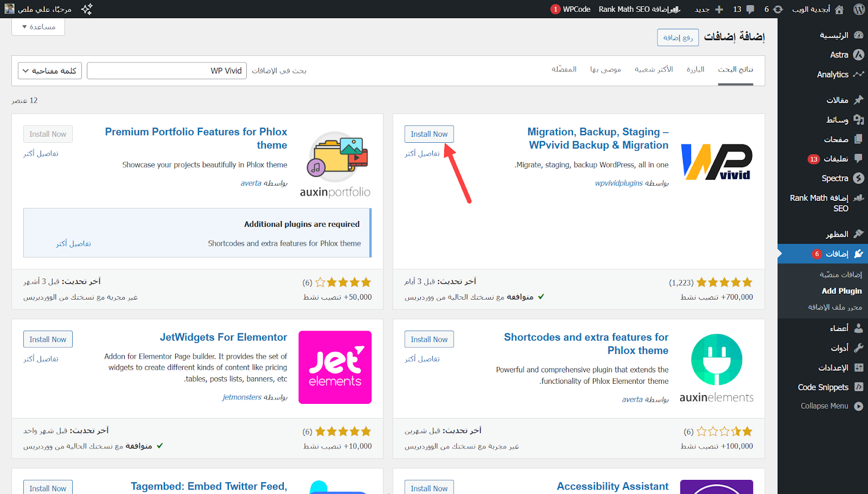Switch to the البارزة tab
The image size is (868, 494).
click(695, 69)
